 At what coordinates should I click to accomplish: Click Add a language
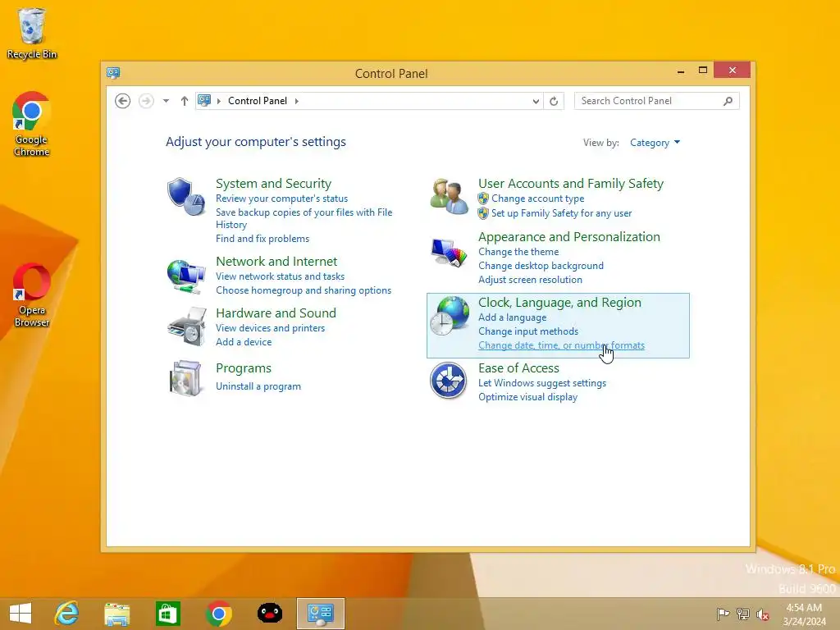coord(513,317)
